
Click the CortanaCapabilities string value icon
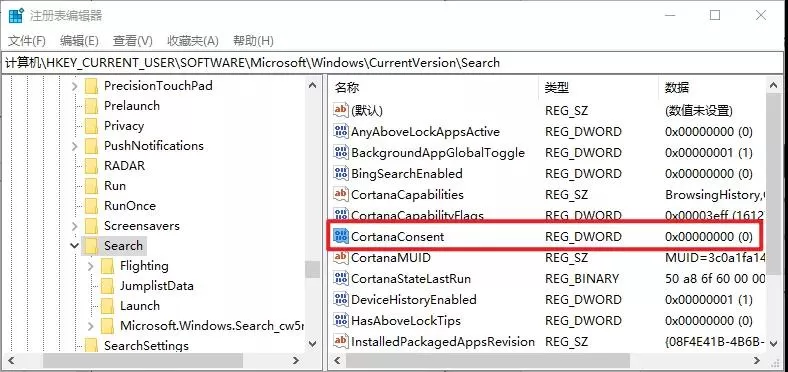click(341, 194)
